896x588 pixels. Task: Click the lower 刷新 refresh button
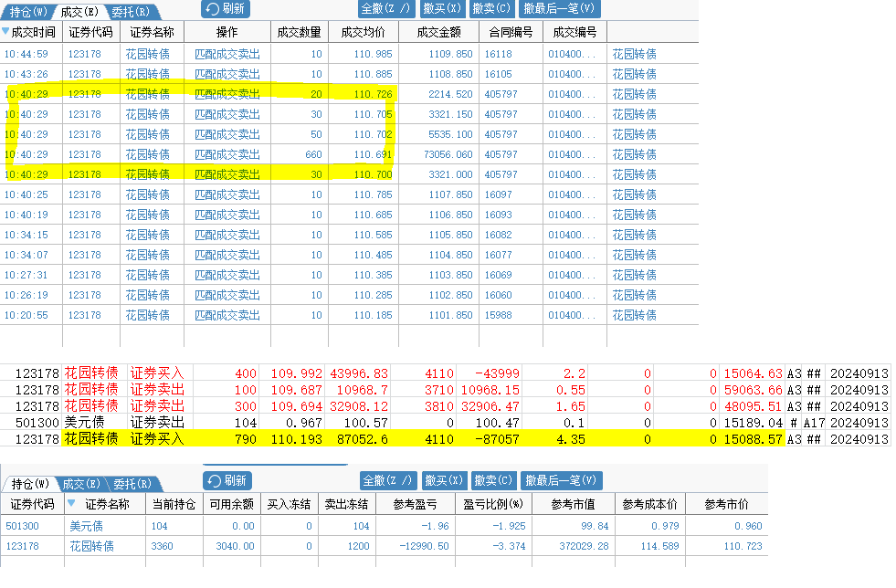pos(227,480)
